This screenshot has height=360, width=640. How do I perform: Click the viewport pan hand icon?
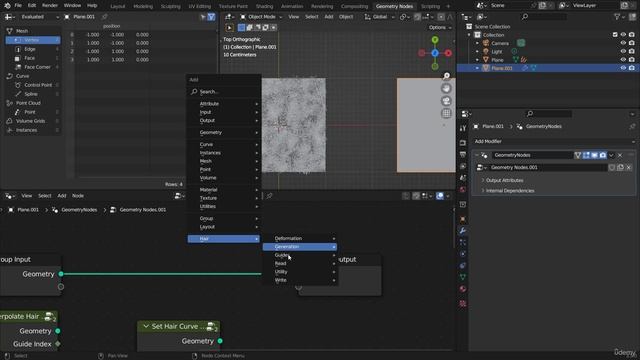point(447,88)
